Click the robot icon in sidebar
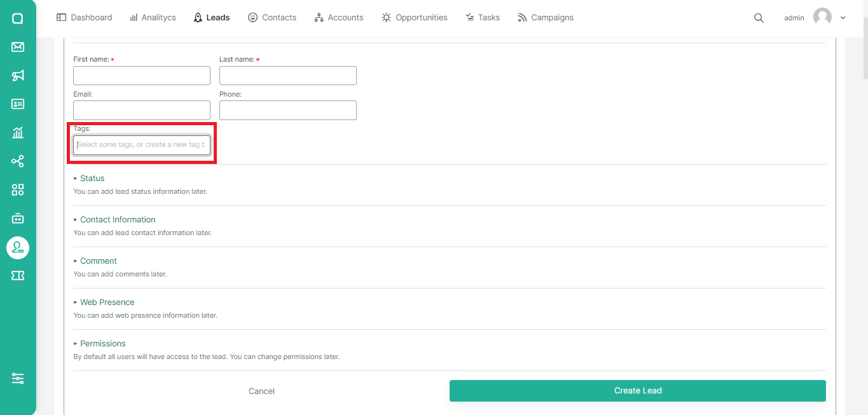Screen dimensions: 868x415 coord(18,219)
